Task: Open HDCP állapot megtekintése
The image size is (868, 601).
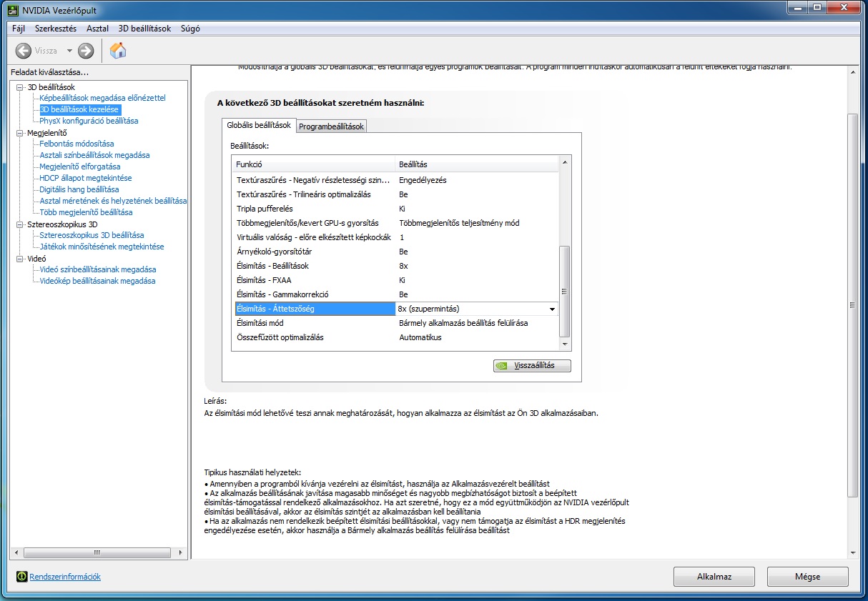Action: (x=85, y=178)
